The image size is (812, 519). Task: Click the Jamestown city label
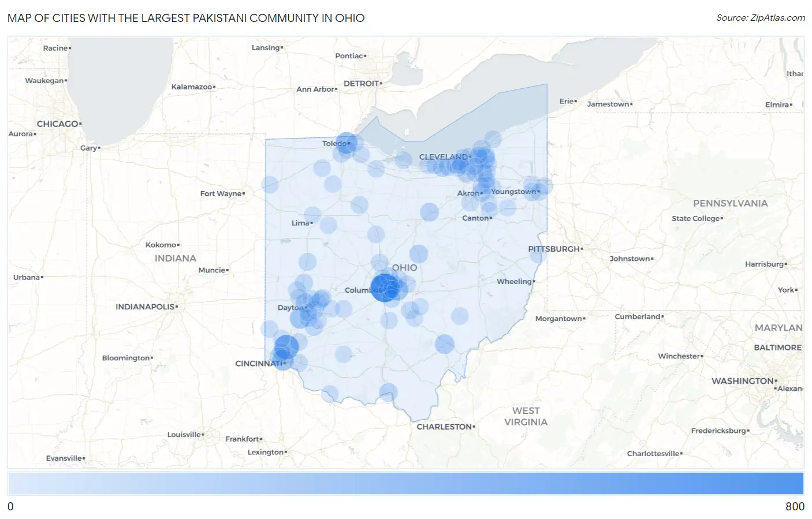click(x=608, y=104)
